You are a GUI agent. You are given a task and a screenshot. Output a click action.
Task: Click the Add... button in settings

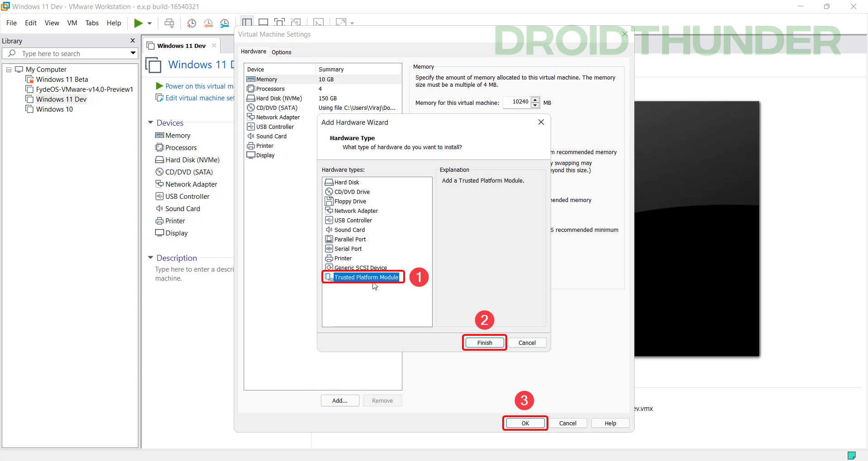click(x=340, y=401)
